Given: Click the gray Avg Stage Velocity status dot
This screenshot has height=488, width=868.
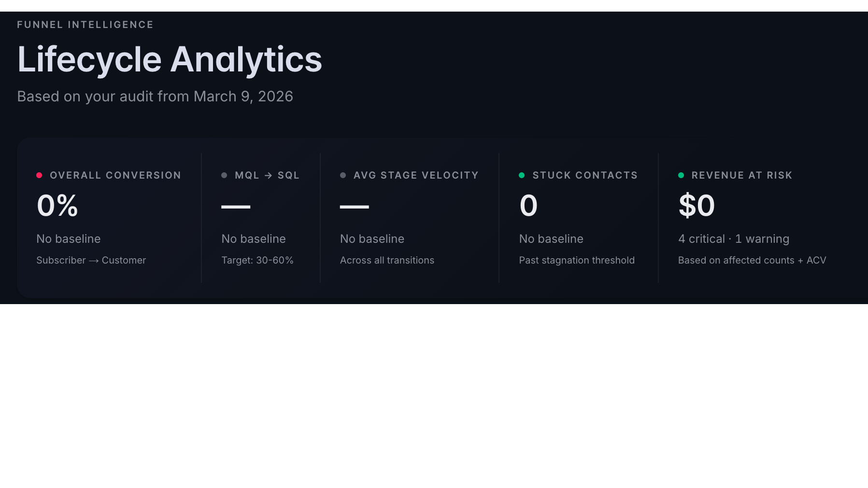Looking at the screenshot, I should pyautogui.click(x=343, y=175).
